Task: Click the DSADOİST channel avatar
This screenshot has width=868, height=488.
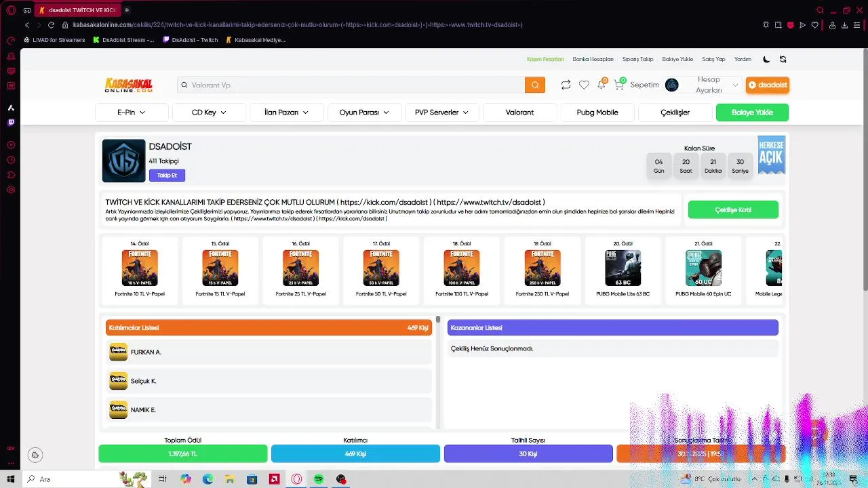Action: (x=123, y=161)
